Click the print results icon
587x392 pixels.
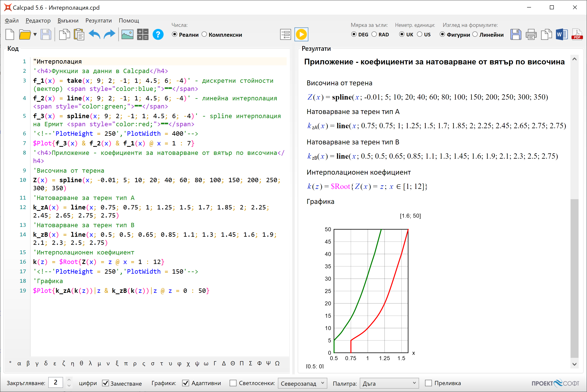pos(531,35)
